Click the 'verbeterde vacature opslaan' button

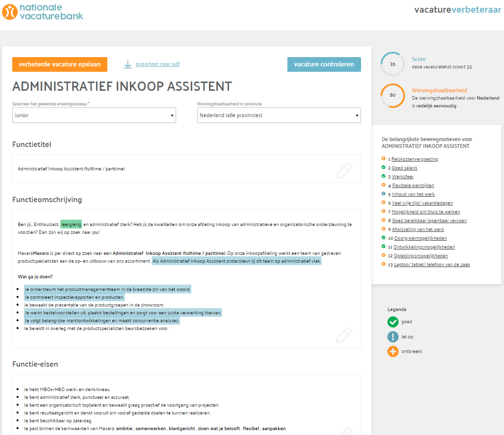coord(60,64)
